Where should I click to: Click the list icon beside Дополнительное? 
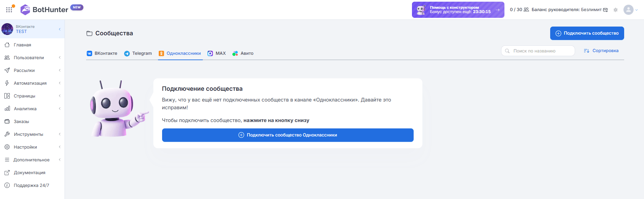[x=7, y=160]
